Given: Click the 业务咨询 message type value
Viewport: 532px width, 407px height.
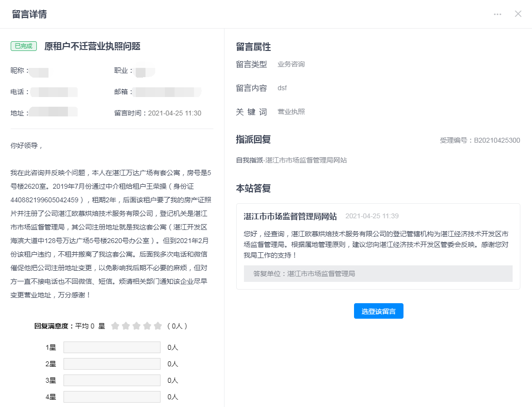Looking at the screenshot, I should click(x=291, y=64).
